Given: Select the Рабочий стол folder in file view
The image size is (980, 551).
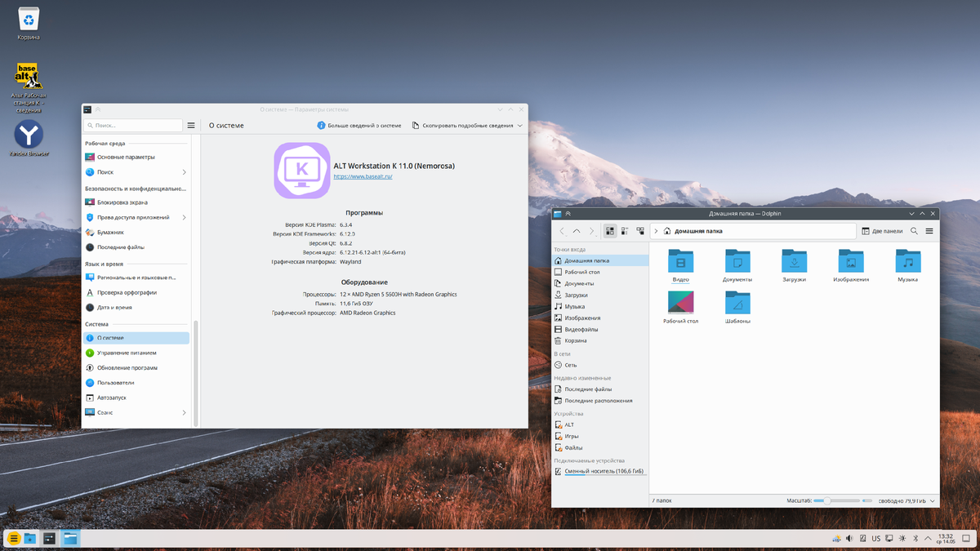Looking at the screenshot, I should (x=680, y=303).
